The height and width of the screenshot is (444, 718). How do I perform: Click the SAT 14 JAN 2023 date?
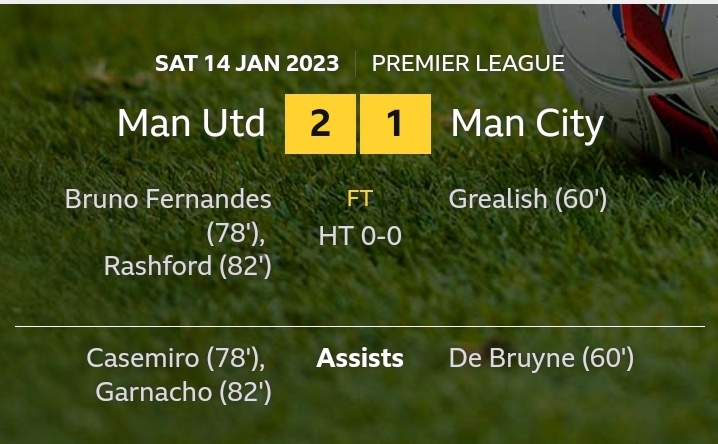pos(246,64)
